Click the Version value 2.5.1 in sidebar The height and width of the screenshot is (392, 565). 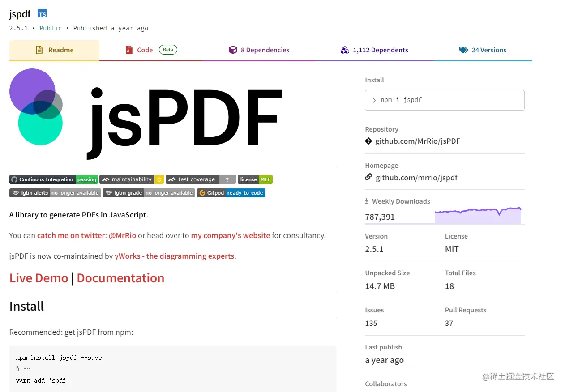click(374, 249)
